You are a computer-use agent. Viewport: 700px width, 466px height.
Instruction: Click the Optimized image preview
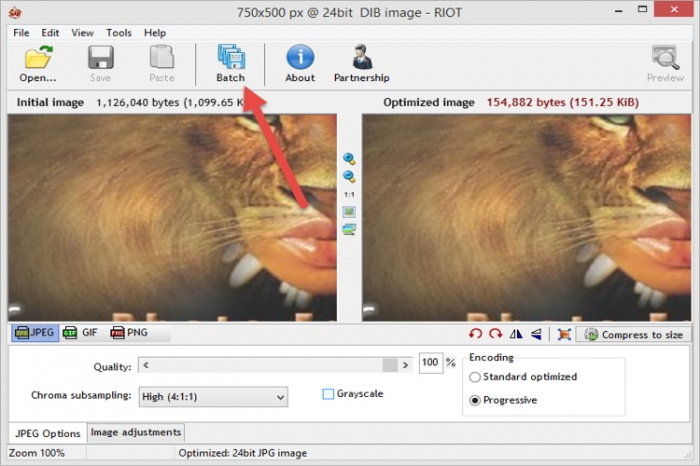tap(526, 218)
